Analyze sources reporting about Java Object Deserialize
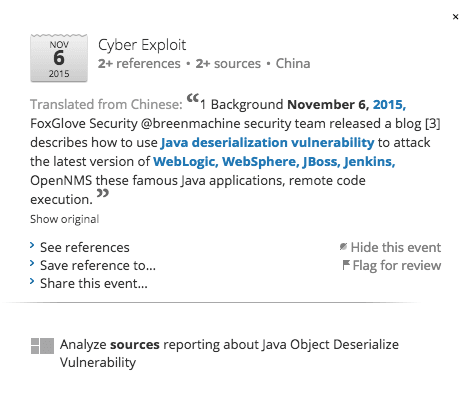Viewport: 473px width, 400px height. 229,353
